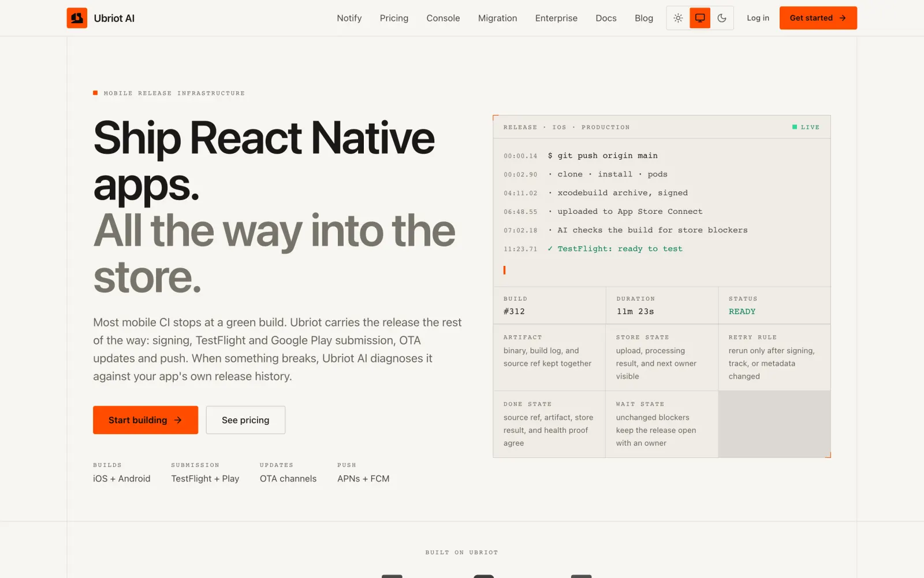Image resolution: width=924 pixels, height=578 pixels.
Task: Click the LIVE status indicator
Action: (806, 127)
